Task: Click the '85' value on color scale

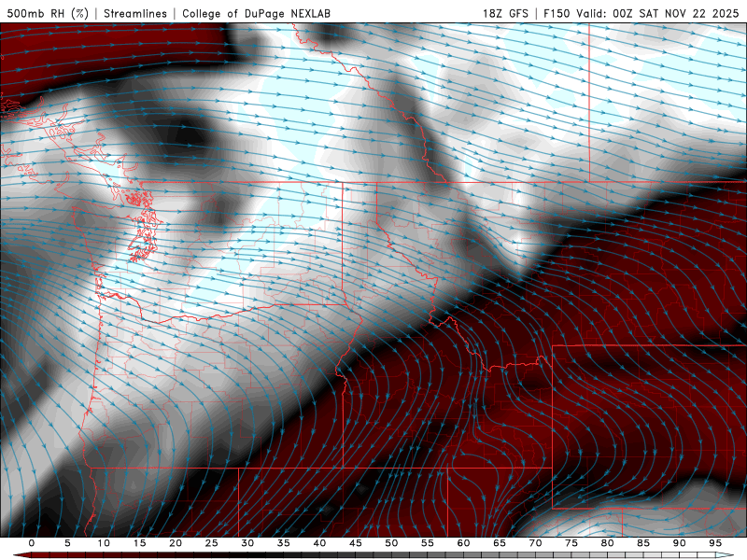Action: (x=643, y=543)
